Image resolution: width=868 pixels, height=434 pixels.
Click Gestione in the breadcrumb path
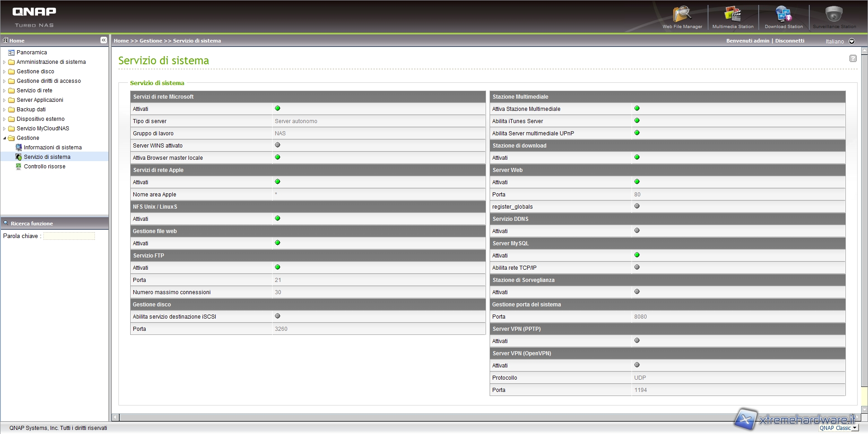(x=151, y=41)
